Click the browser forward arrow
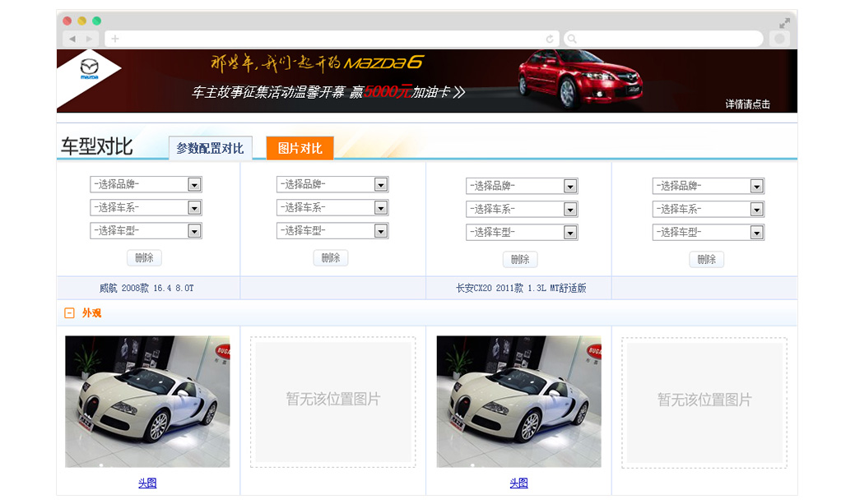The width and height of the screenshot is (855, 504). coord(89,39)
